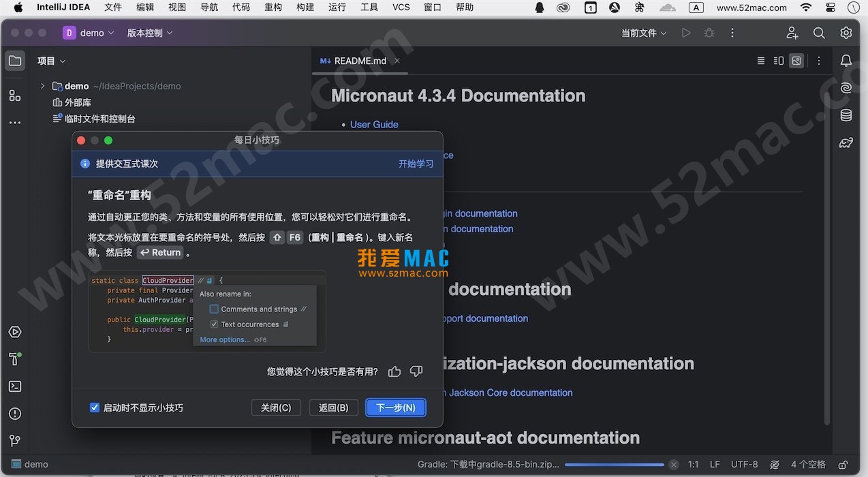Image resolution: width=868 pixels, height=477 pixels.
Task: Click the 下一步(N) button
Action: point(396,407)
